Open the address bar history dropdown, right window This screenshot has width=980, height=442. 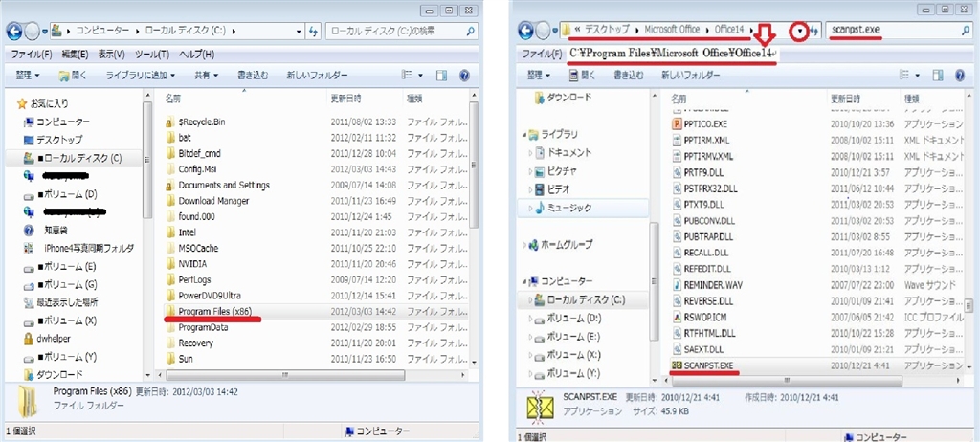click(799, 32)
